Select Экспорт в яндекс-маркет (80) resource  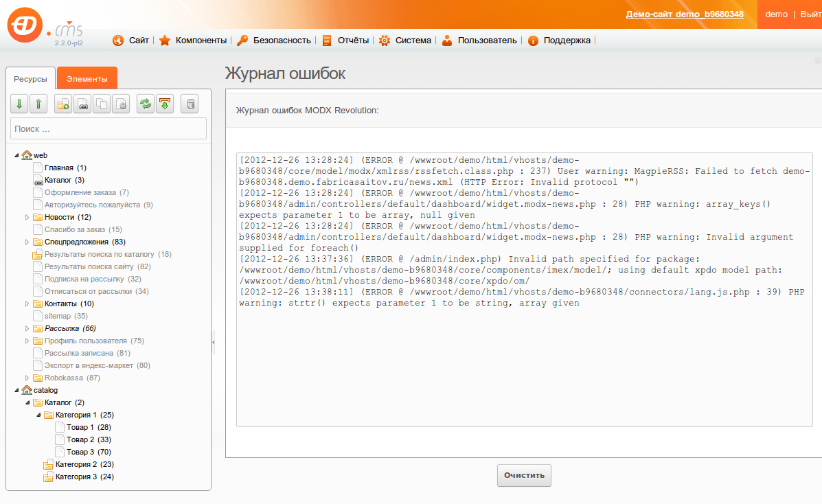98,365
